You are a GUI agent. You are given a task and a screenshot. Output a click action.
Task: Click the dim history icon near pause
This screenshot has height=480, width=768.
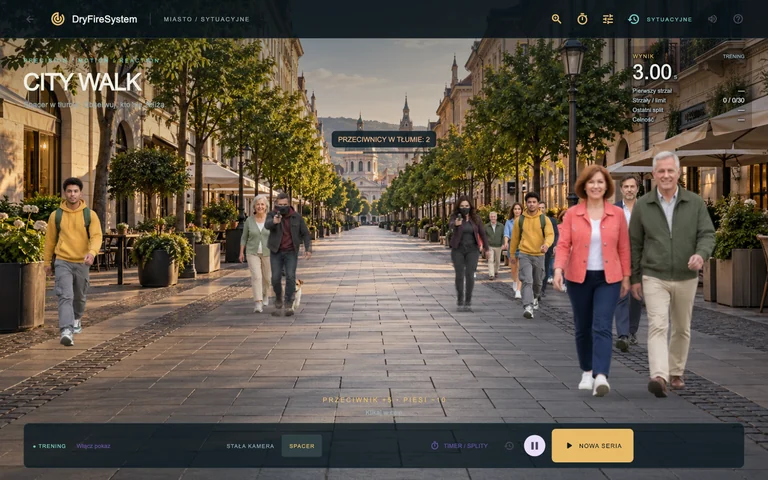tap(509, 446)
